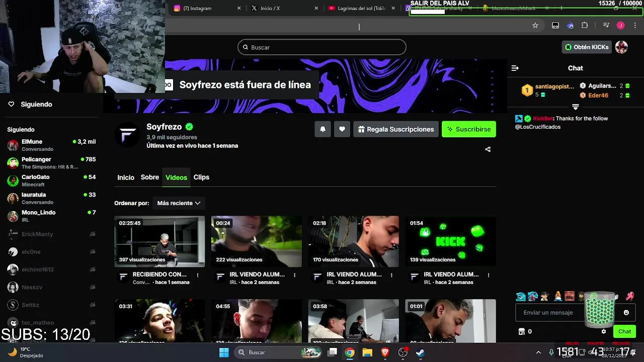
Task: Open File Explorer from the taskbar
Action: tap(367, 352)
